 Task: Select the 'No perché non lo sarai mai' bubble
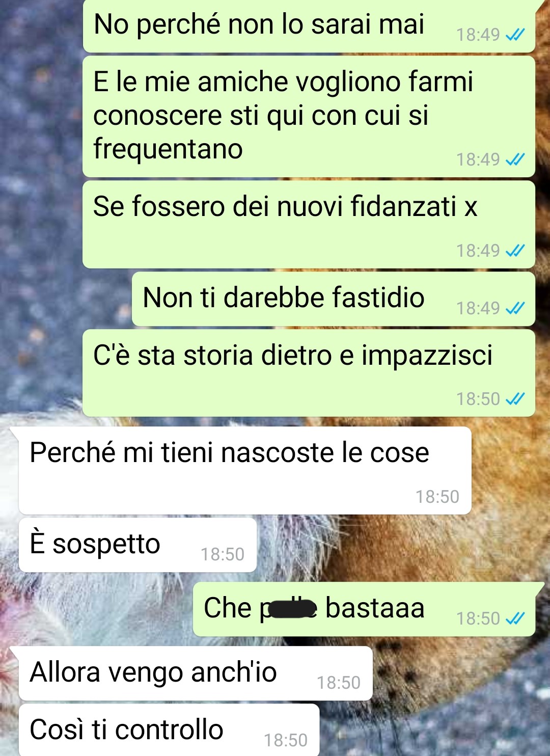pyautogui.click(x=309, y=25)
